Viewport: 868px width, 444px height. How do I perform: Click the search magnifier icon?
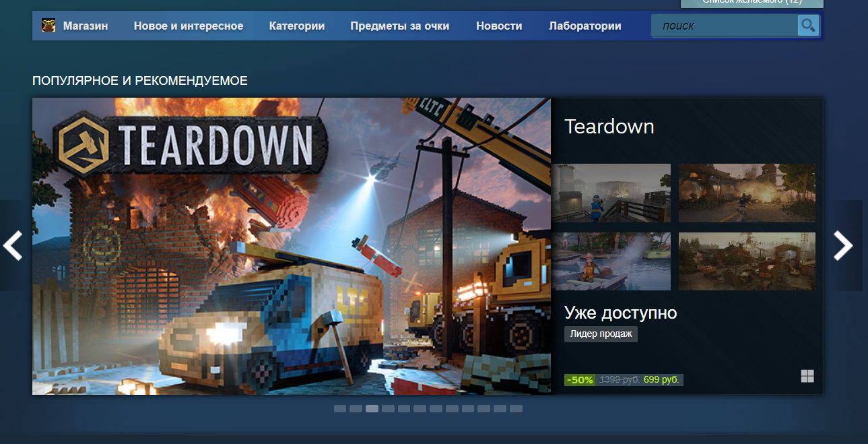[x=808, y=26]
